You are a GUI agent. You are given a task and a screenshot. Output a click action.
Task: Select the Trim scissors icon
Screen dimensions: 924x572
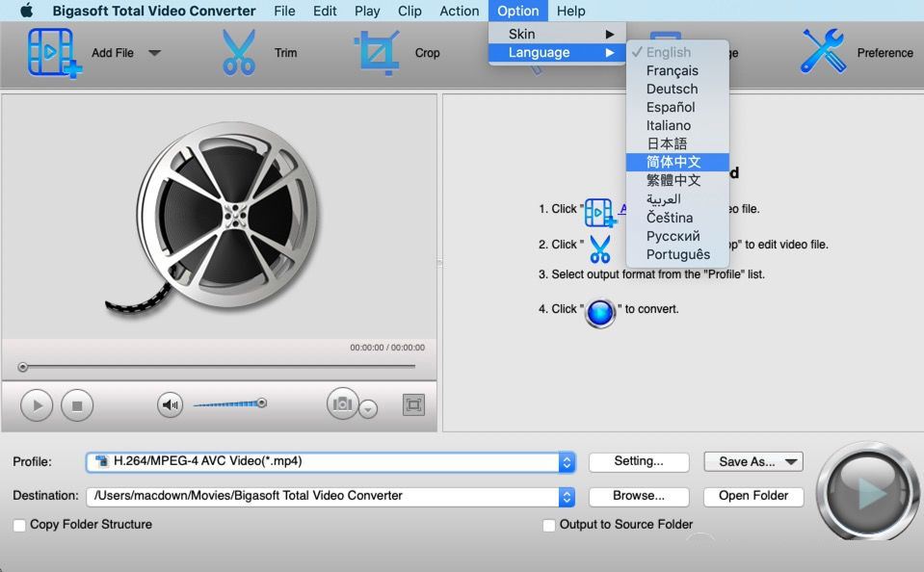[239, 53]
